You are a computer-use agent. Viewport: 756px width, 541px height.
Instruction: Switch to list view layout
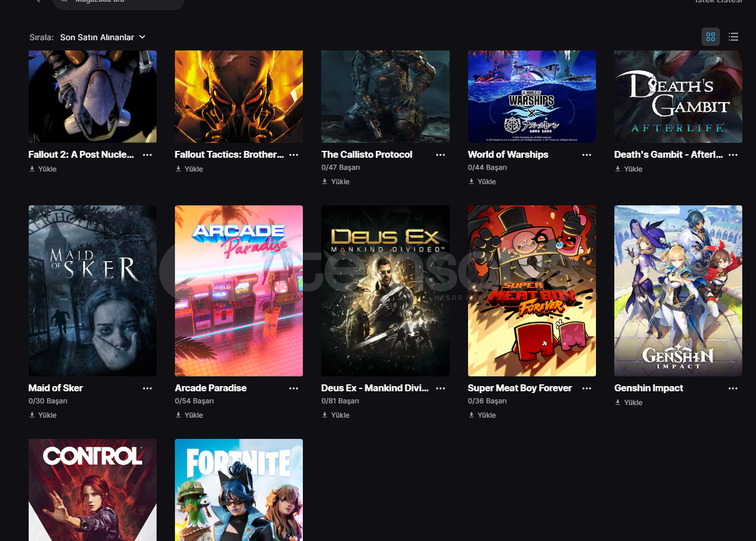[x=733, y=37]
